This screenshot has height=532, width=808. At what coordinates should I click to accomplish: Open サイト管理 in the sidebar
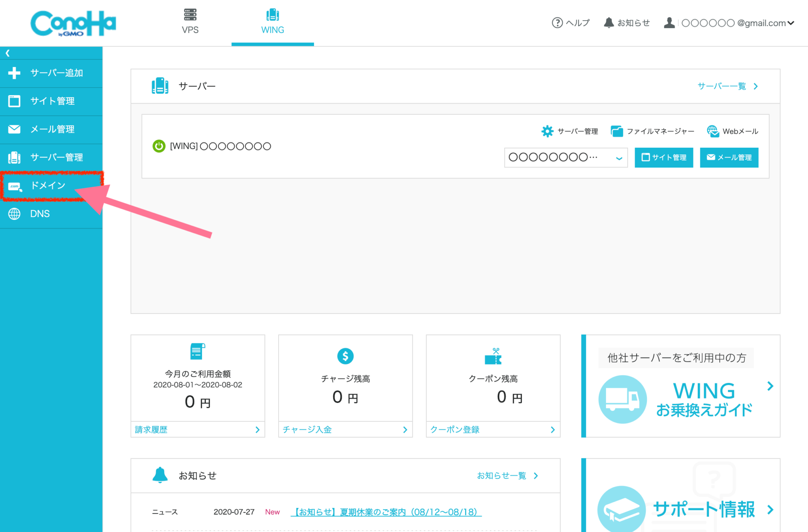51,101
